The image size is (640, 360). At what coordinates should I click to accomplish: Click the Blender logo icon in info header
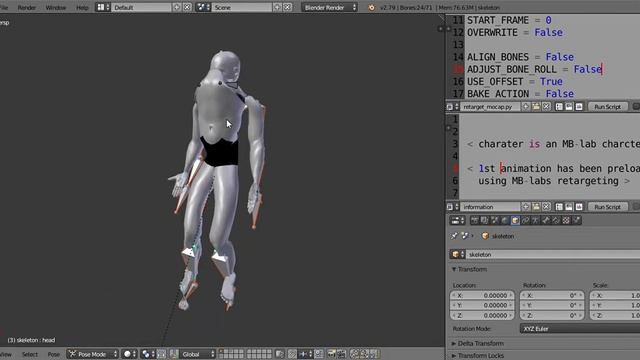371,7
